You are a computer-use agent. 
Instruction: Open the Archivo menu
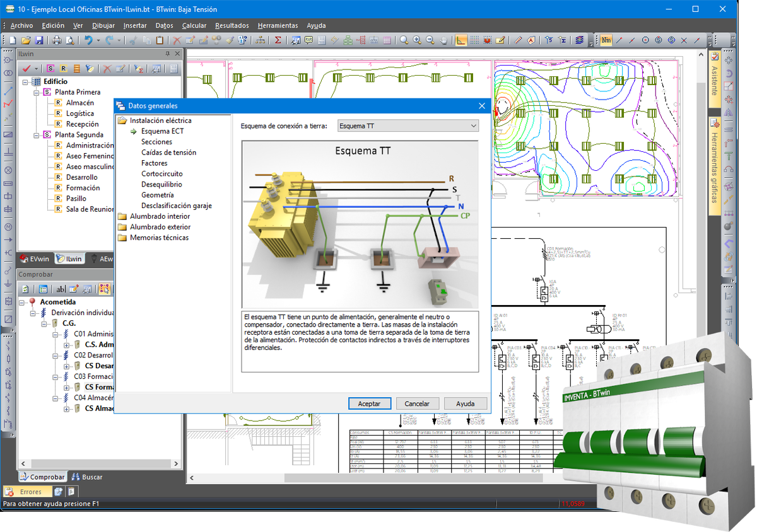(x=21, y=26)
